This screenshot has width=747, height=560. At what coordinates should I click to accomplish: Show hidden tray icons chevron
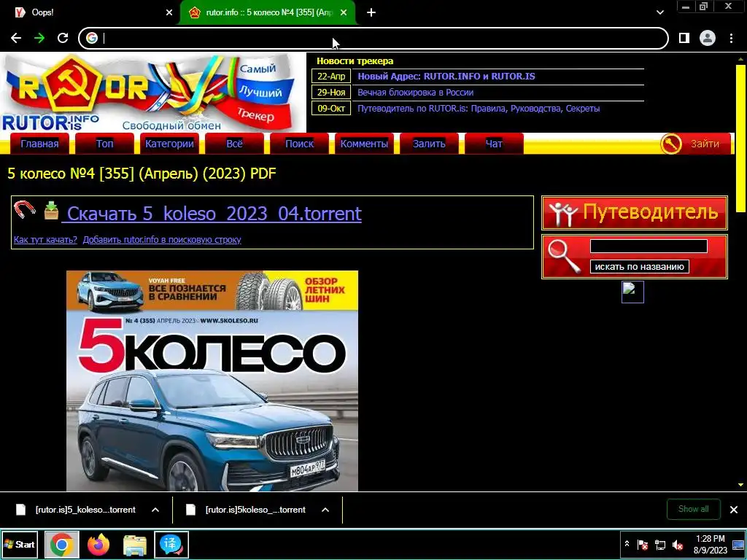[627, 544]
